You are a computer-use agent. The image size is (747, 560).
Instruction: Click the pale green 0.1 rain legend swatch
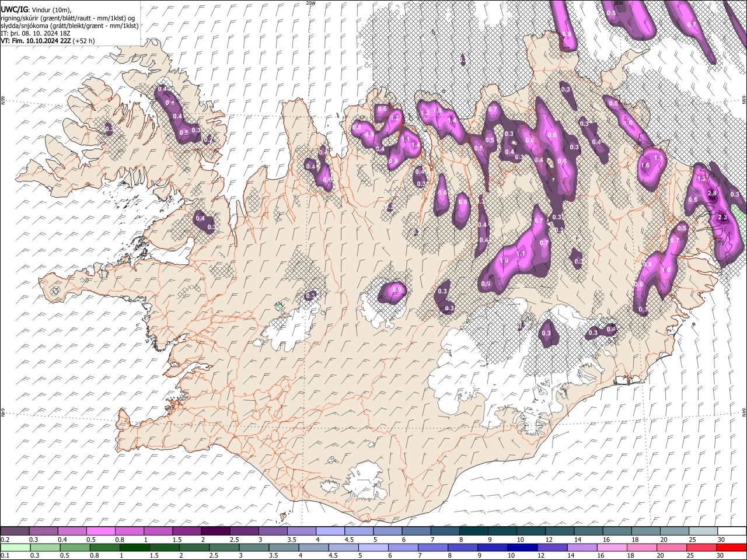[x=15, y=547]
